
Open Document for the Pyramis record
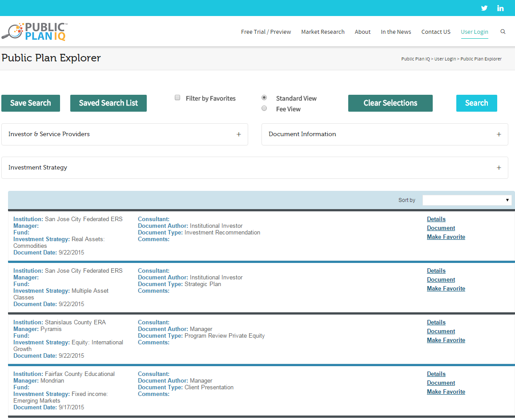(x=441, y=331)
